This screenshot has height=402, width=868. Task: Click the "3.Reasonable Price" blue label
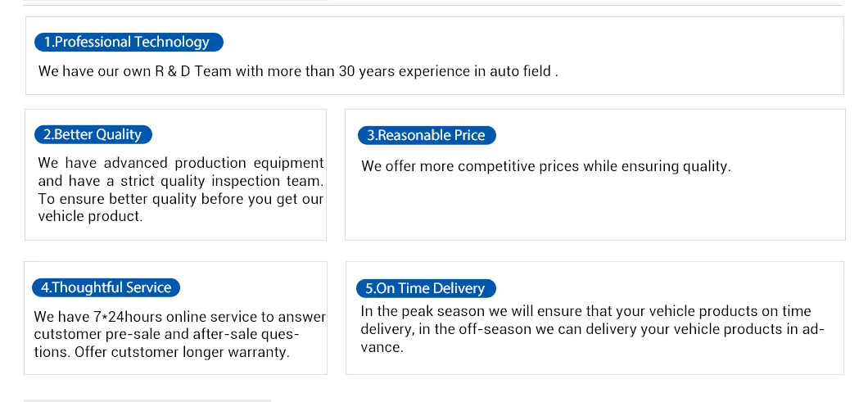coord(427,135)
